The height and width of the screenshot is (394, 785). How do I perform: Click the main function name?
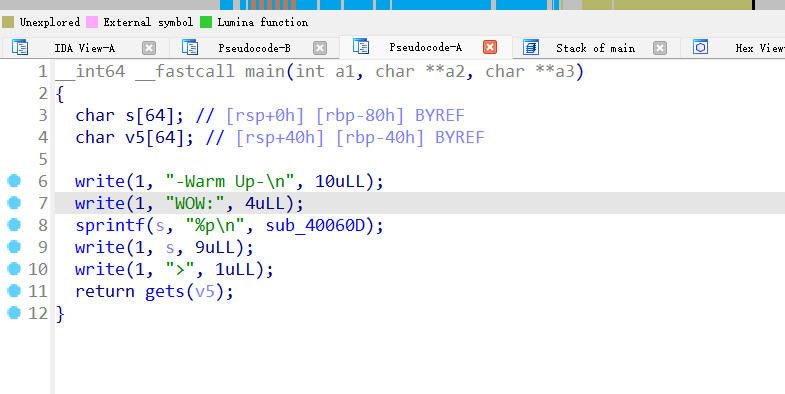click(x=265, y=71)
